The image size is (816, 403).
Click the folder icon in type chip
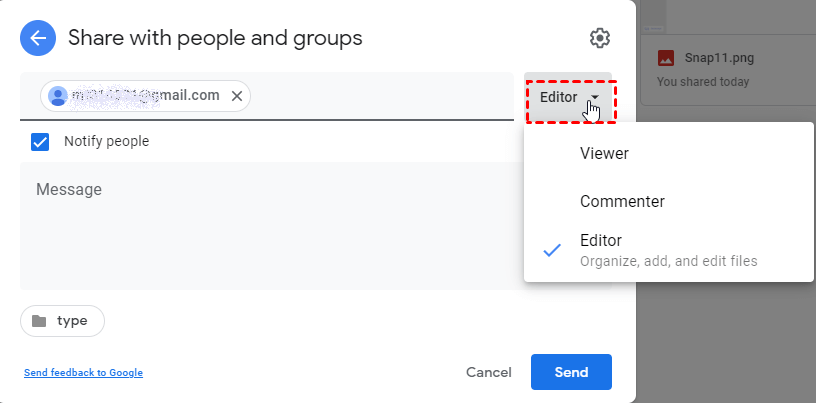[39, 321]
